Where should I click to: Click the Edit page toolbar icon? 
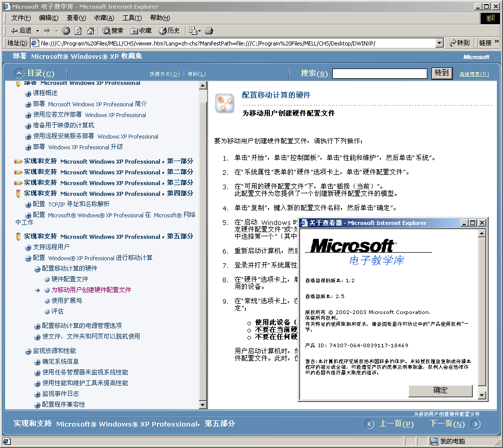coord(193,31)
